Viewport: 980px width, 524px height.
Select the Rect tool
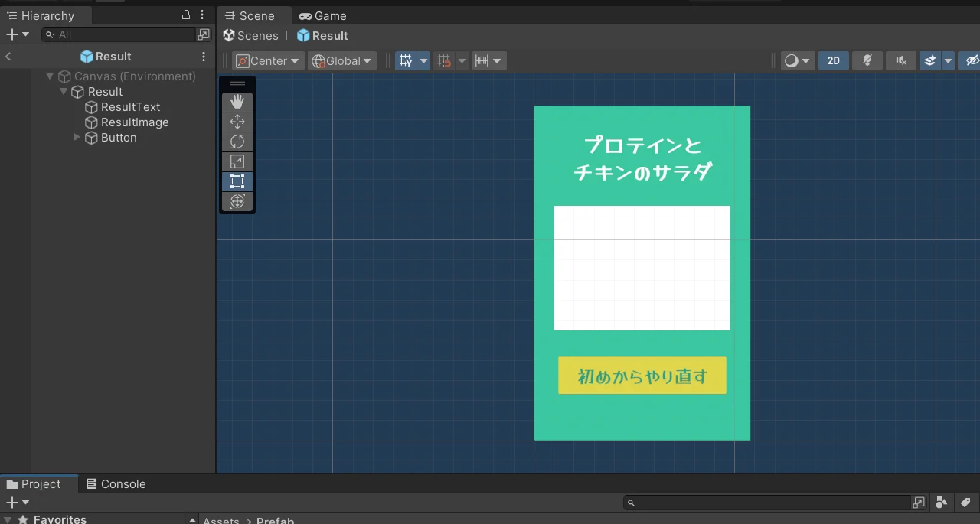click(x=237, y=181)
